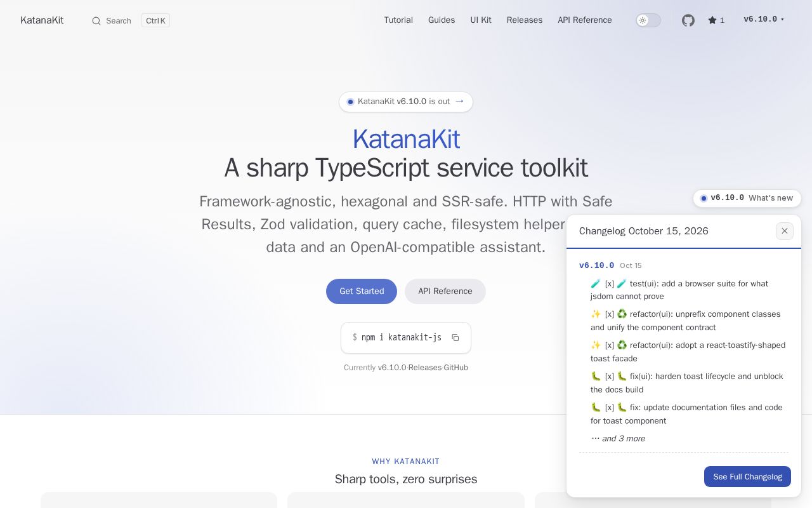Screen dimensions: 812x508
Task: Open the Releases link below the install command
Action: pyautogui.click(x=425, y=368)
